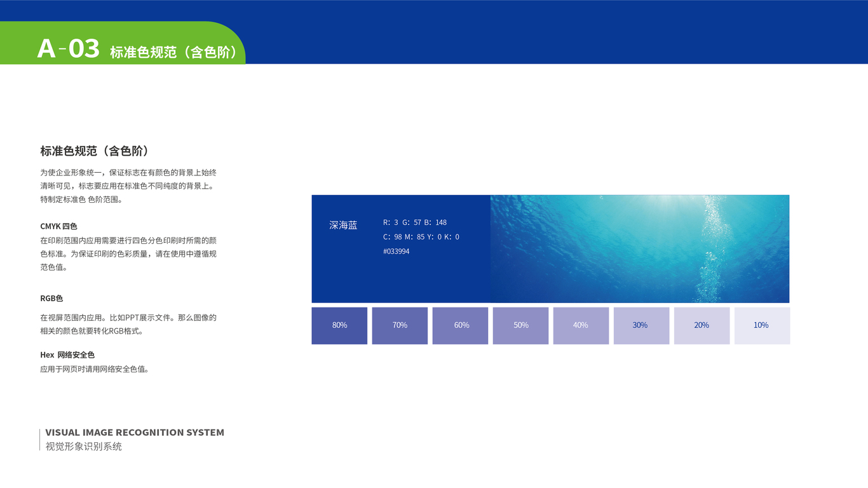Choose the 30% tint swatch

coord(641,326)
